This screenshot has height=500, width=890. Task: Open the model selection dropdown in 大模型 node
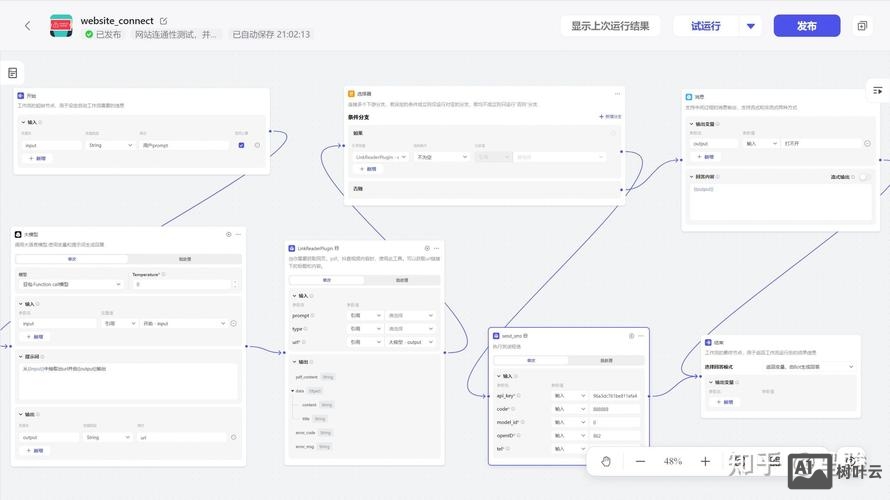coord(72,284)
